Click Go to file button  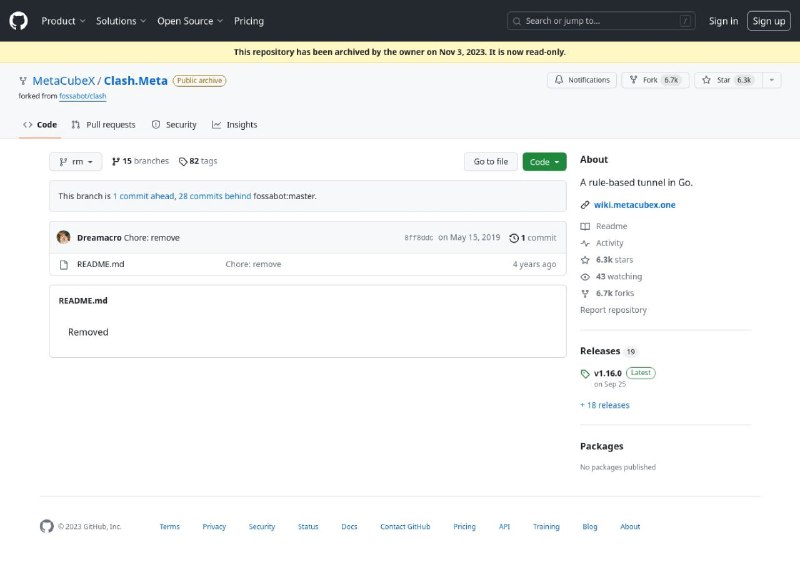tap(491, 162)
